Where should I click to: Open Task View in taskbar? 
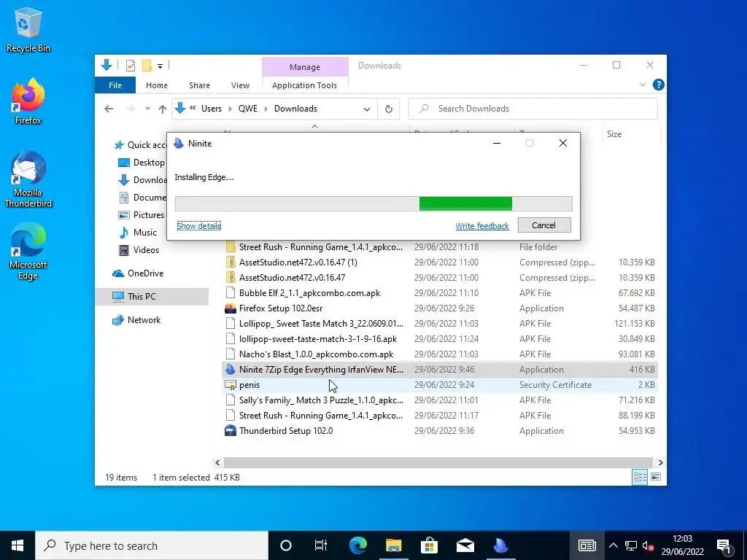(321, 545)
